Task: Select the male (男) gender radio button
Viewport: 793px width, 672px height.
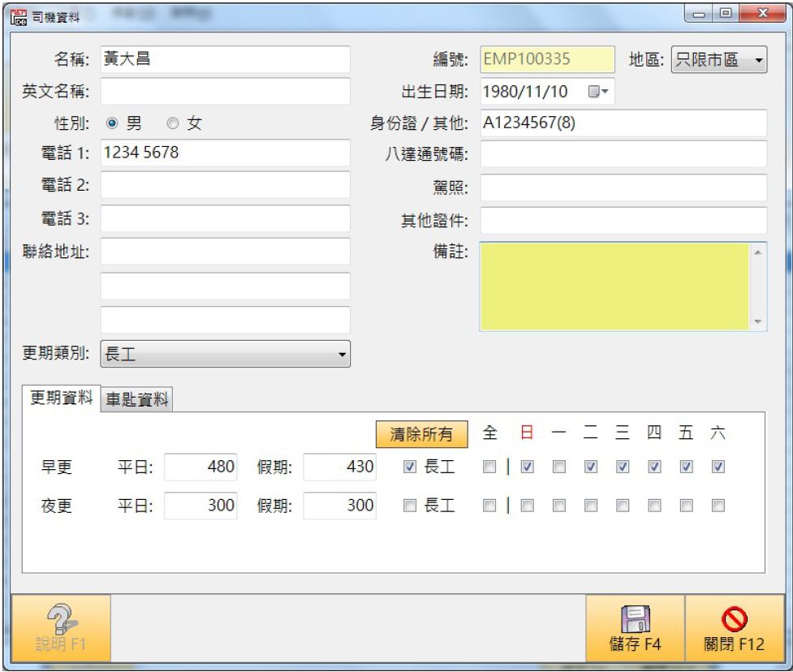Action: 113,125
